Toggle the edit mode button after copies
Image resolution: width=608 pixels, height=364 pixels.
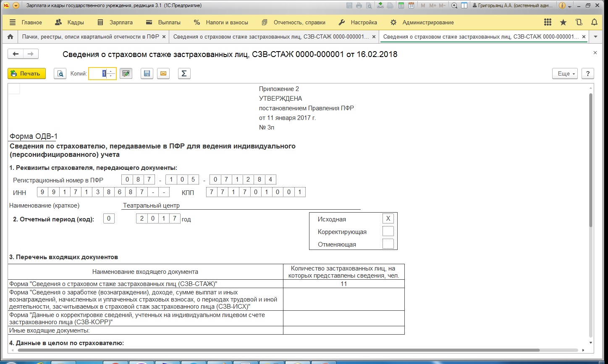(126, 74)
